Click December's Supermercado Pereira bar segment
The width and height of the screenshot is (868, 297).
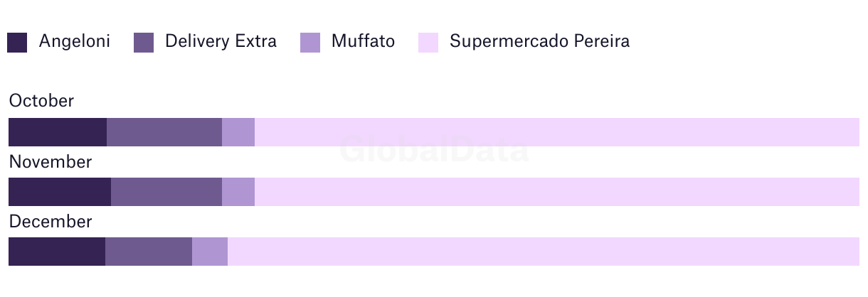[x=544, y=252]
